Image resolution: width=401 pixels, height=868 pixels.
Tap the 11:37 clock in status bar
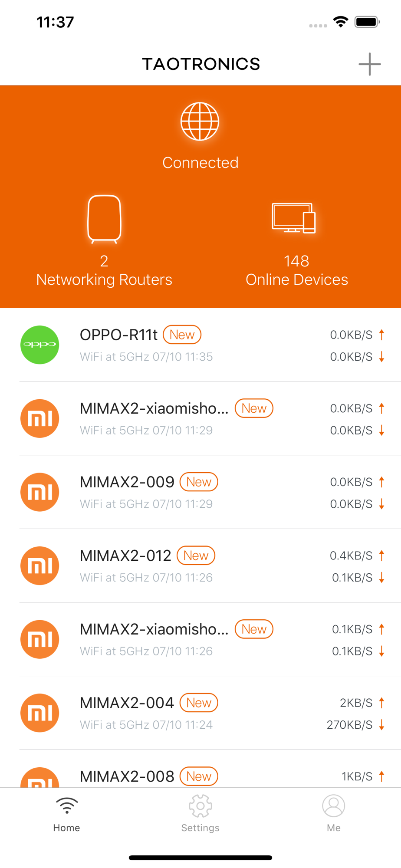[55, 22]
